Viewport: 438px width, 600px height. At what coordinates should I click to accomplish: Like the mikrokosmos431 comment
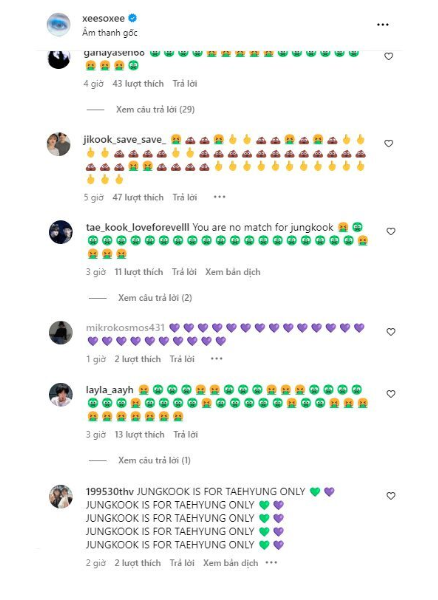point(391,332)
